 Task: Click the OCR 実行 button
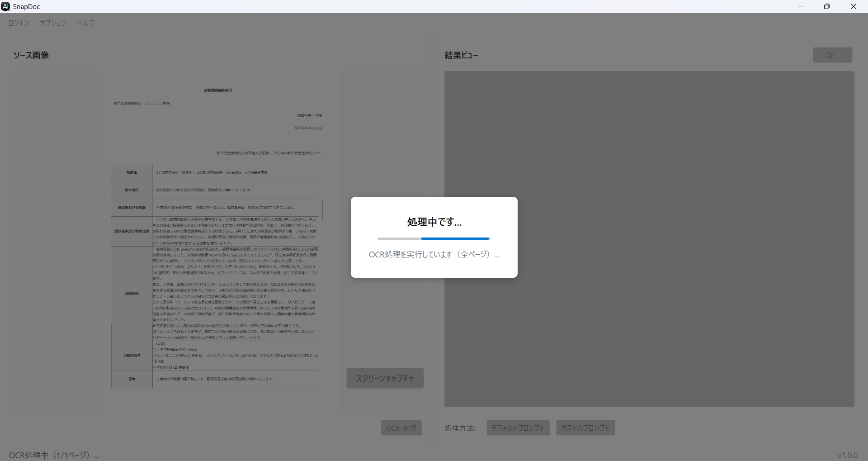[401, 428]
